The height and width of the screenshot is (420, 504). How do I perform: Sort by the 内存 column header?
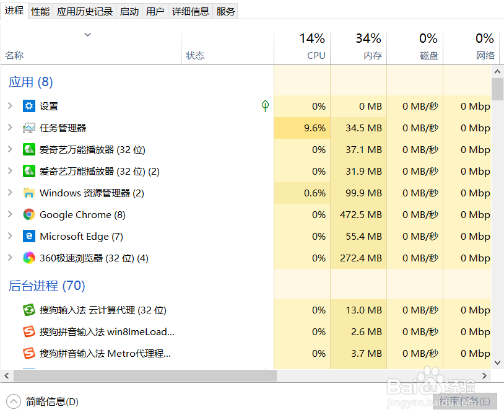click(x=358, y=48)
